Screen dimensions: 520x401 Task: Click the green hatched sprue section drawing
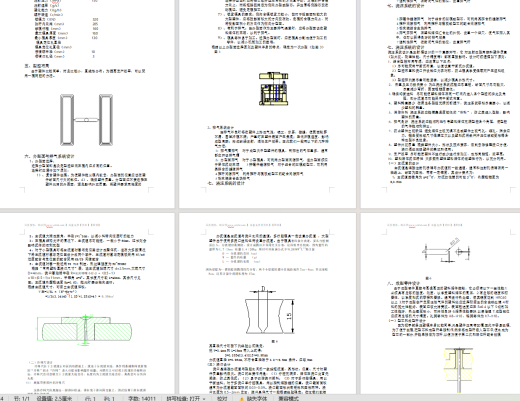tap(84, 331)
